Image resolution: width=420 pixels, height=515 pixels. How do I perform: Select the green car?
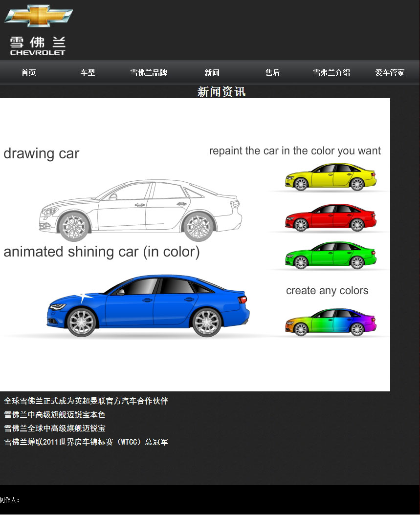point(331,256)
